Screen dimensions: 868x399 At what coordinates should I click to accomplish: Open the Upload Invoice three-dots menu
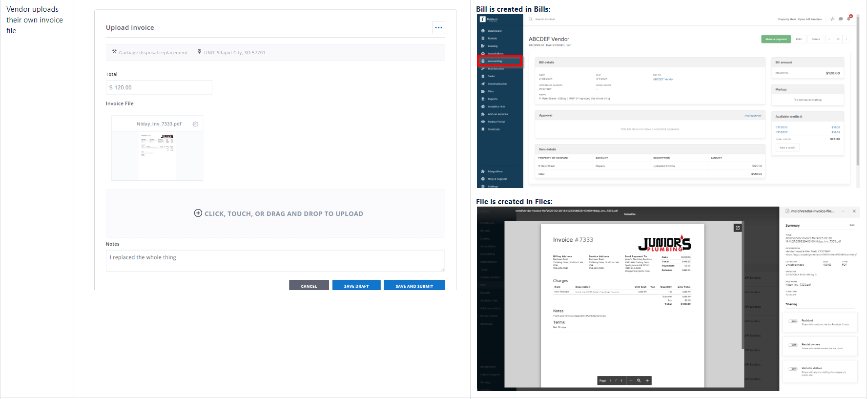tap(438, 28)
